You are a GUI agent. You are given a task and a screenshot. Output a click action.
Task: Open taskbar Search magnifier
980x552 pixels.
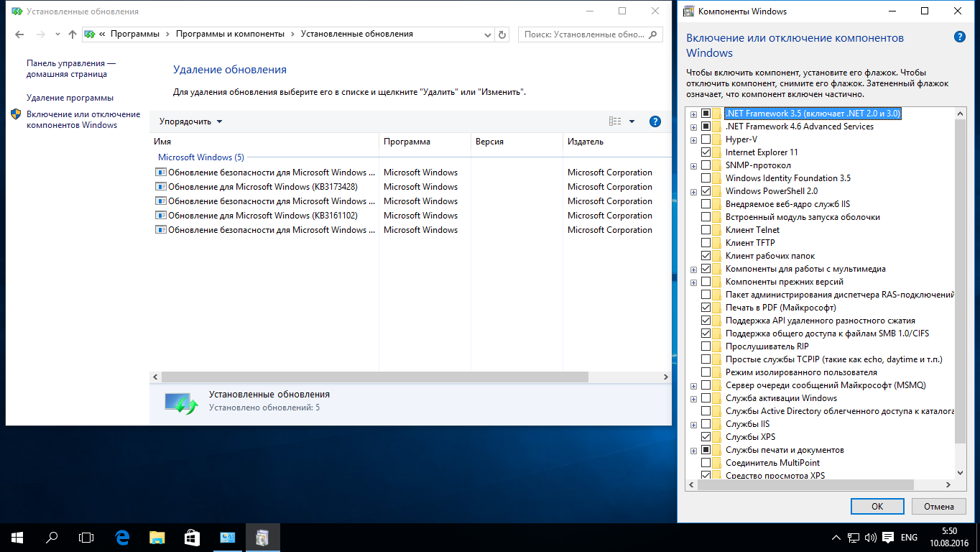pyautogui.click(x=52, y=537)
